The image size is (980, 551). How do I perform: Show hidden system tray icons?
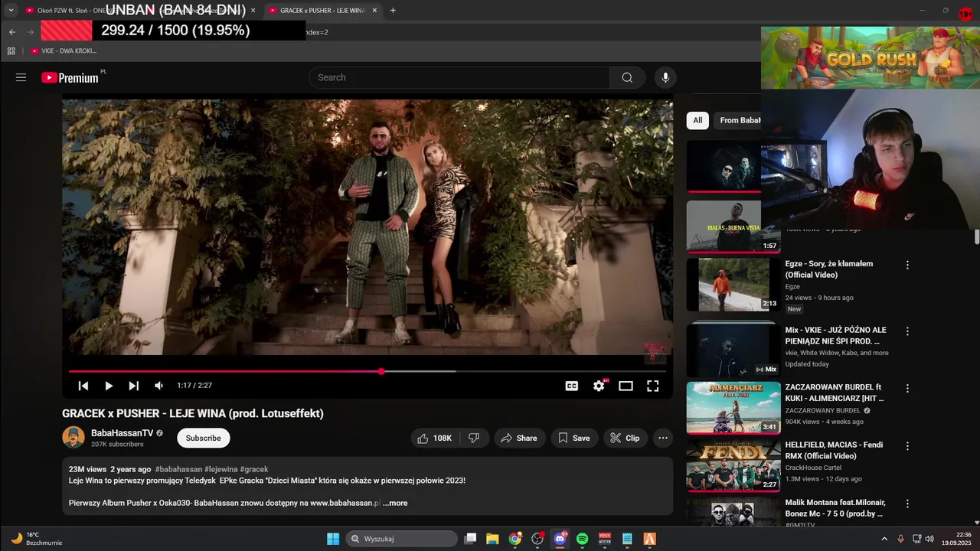point(884,539)
